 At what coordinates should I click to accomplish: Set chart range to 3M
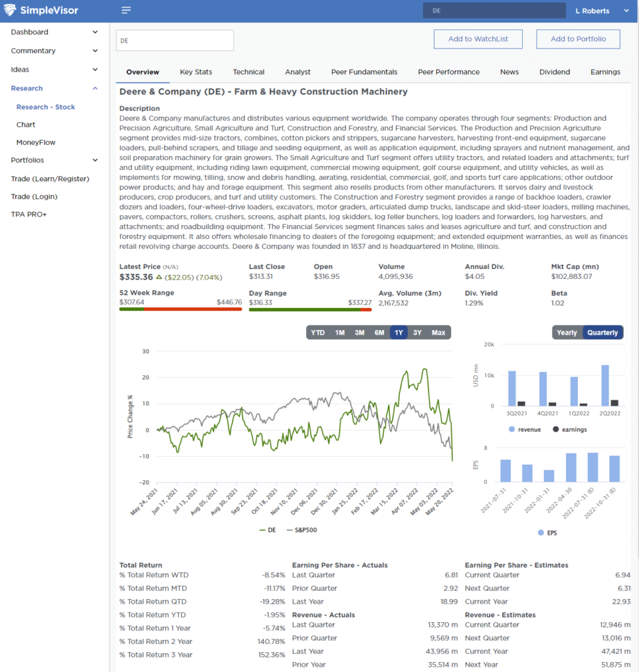tap(360, 333)
